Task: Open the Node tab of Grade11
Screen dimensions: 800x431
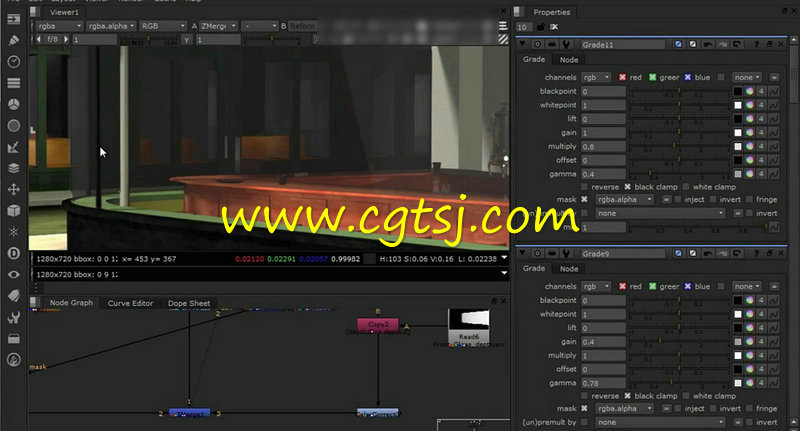Action: 568,60
